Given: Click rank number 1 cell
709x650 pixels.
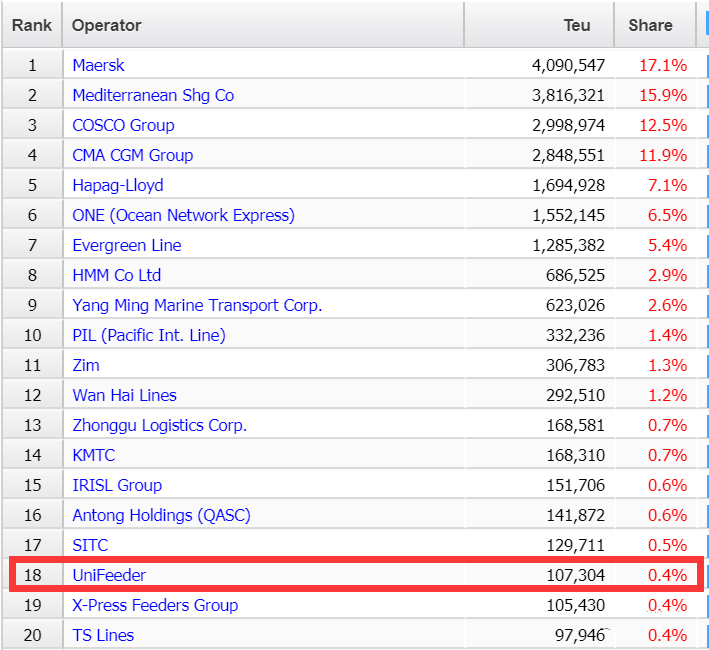Looking at the screenshot, I should (33, 66).
